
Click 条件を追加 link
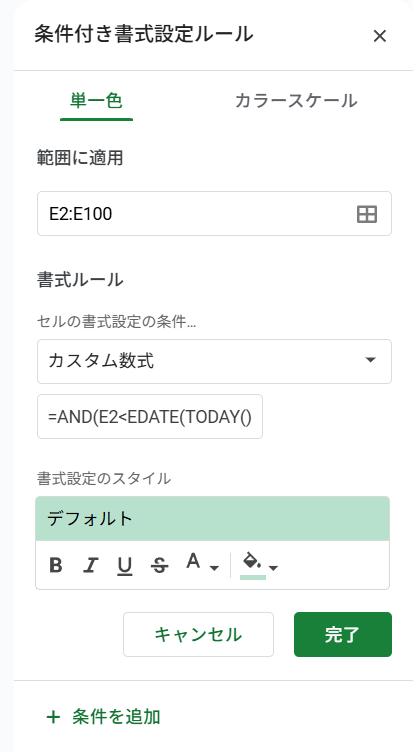click(116, 717)
